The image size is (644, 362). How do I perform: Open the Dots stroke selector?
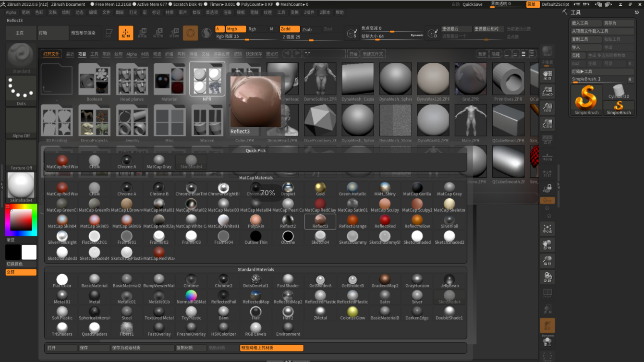click(21, 90)
